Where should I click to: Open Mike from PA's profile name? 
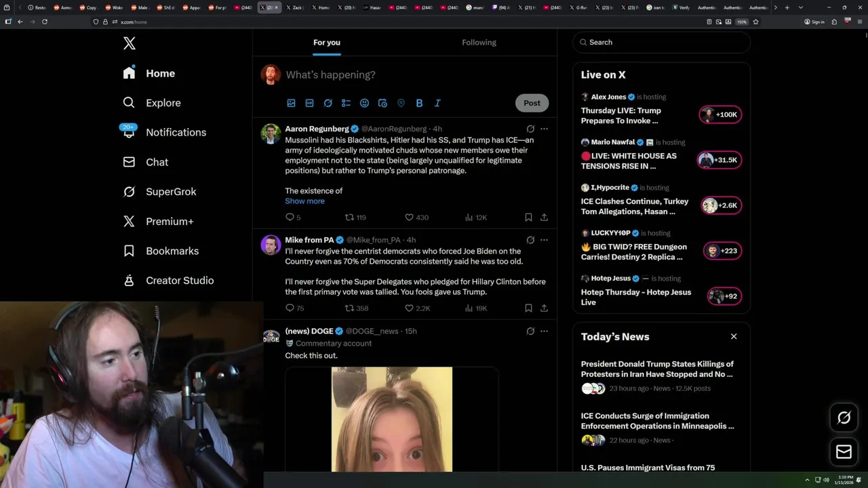(309, 240)
